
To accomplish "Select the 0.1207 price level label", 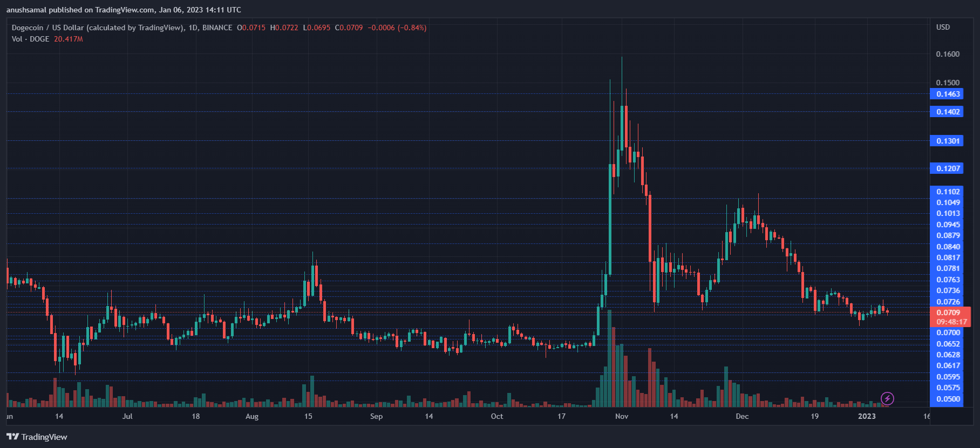I will pos(947,168).
